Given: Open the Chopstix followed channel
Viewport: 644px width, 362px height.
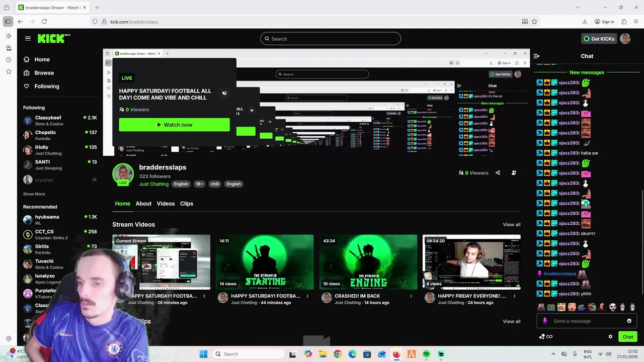Looking at the screenshot, I should point(60,135).
